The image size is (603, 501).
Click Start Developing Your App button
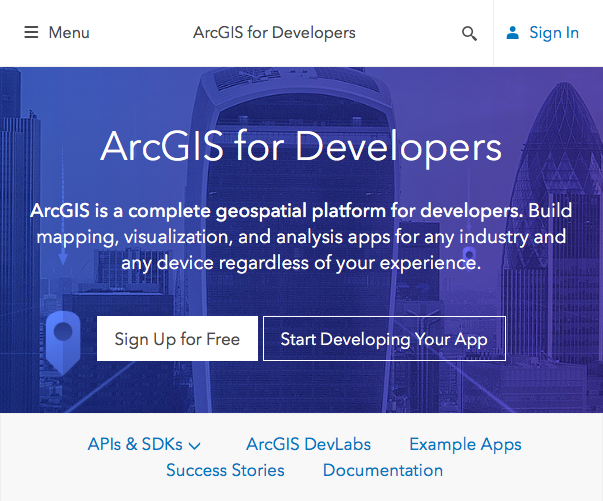pos(384,338)
